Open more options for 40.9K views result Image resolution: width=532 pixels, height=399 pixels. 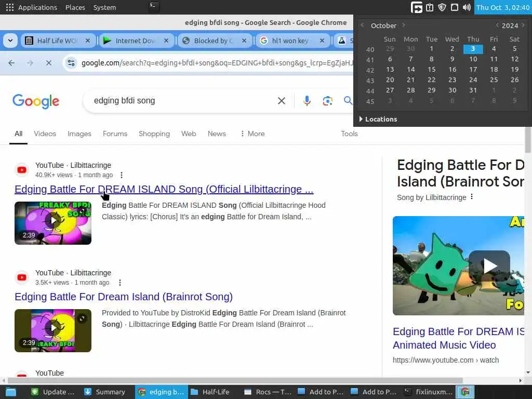[122, 175]
